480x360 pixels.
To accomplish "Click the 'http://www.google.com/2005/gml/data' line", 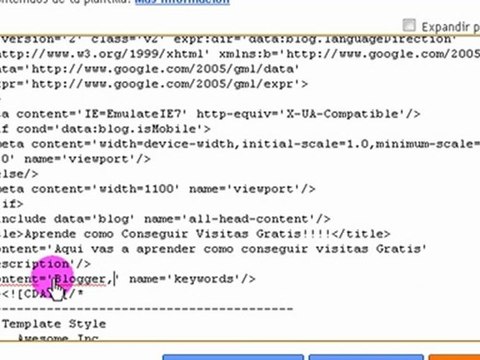I will click(x=149, y=69).
